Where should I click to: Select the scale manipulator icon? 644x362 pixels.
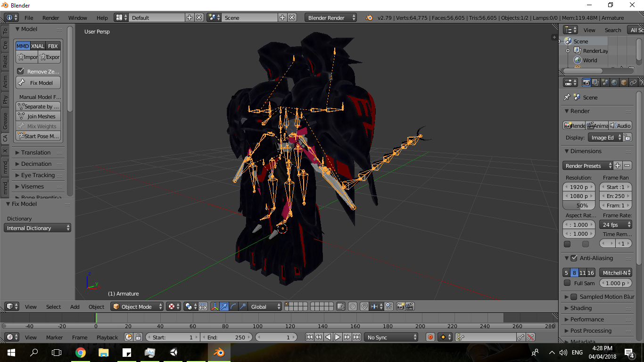[243, 306]
